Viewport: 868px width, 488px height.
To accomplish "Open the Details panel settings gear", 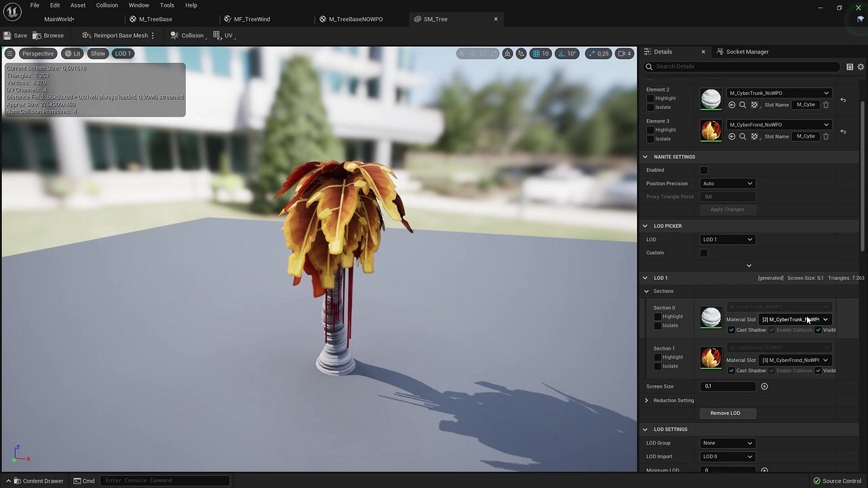I will pyautogui.click(x=861, y=66).
